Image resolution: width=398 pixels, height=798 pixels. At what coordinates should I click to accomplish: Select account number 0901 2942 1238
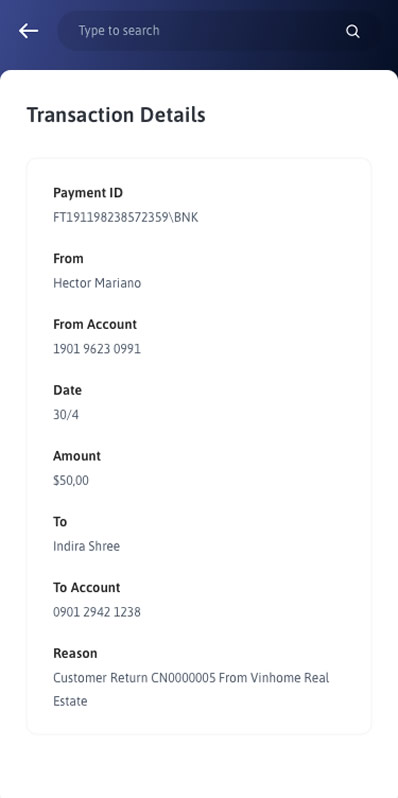point(97,612)
